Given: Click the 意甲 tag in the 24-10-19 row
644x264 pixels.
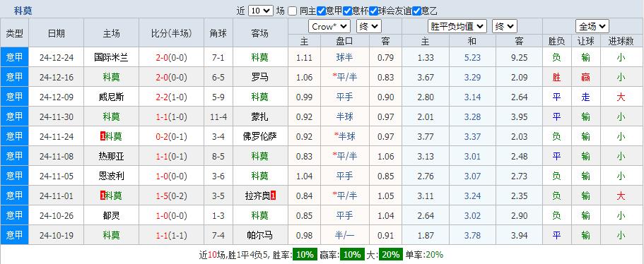Looking at the screenshot, I should (x=14, y=235).
